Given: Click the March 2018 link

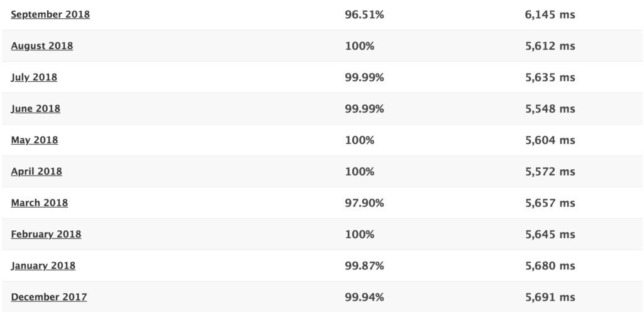Looking at the screenshot, I should pos(40,203).
